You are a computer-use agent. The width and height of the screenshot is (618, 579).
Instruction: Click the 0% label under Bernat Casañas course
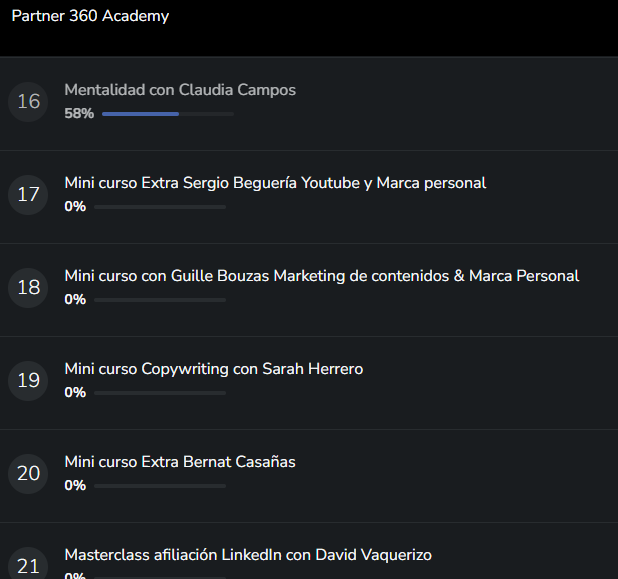pos(75,486)
